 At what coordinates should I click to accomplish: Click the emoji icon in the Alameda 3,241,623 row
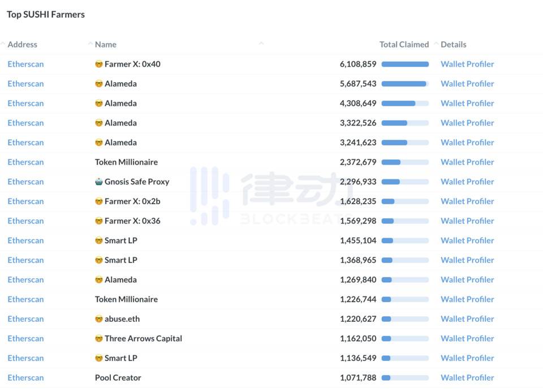coord(98,143)
